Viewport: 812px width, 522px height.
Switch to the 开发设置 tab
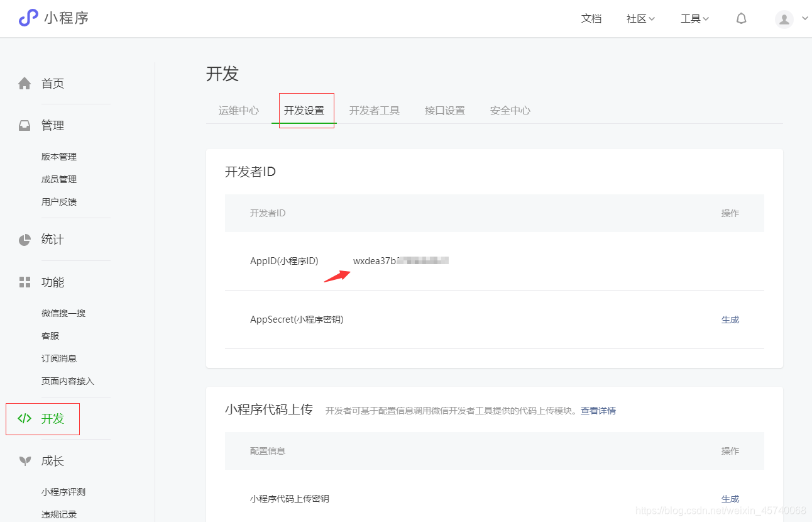click(x=304, y=111)
